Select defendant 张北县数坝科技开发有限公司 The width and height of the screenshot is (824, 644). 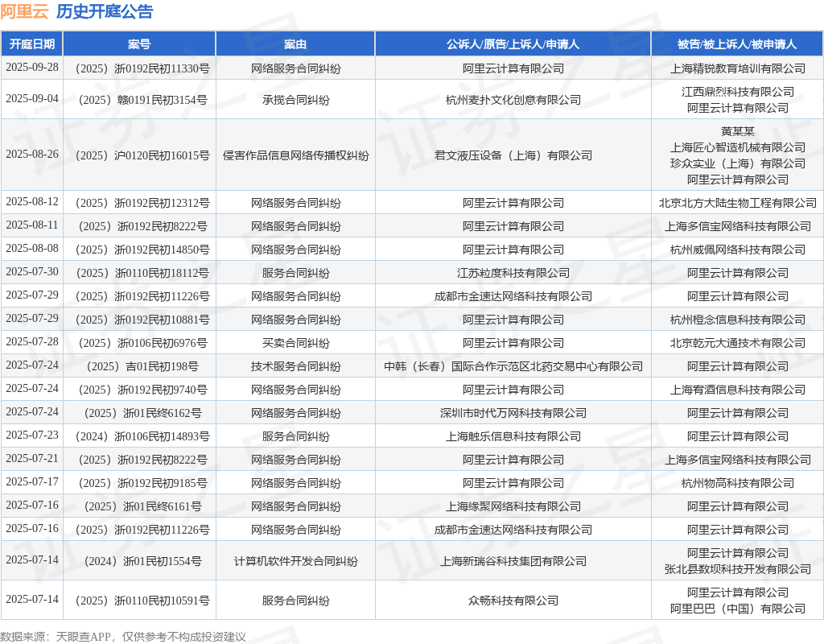point(737,569)
